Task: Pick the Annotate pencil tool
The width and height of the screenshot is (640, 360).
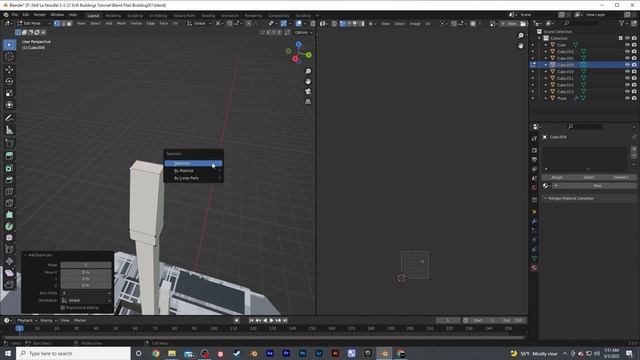Action: (x=9, y=118)
